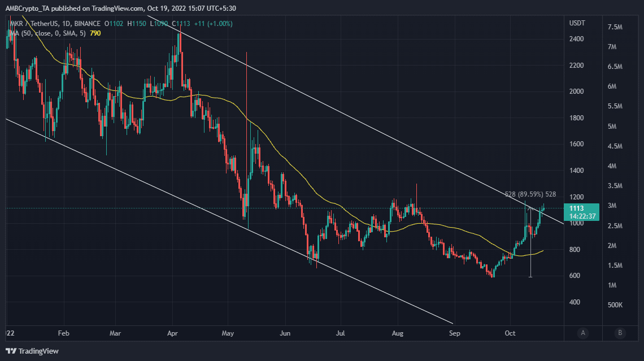Screen dimensions: 644x361
Task: Click the 2200 price axis label
Action: pos(576,66)
